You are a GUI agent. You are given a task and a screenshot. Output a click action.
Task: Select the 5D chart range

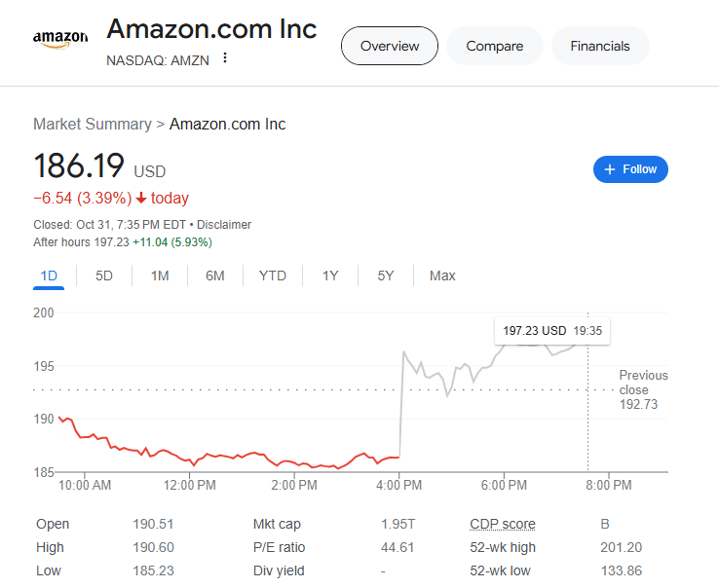tap(104, 276)
